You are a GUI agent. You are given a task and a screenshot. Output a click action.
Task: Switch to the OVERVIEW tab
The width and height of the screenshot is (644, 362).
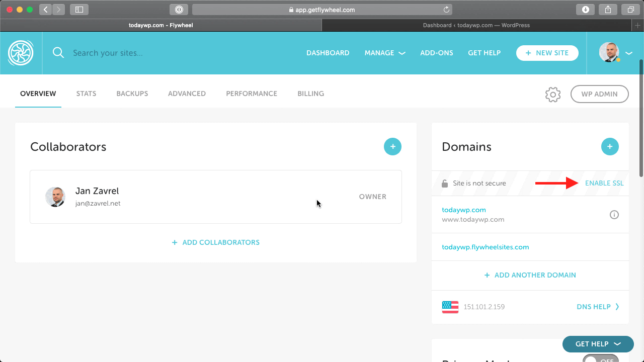tap(38, 94)
